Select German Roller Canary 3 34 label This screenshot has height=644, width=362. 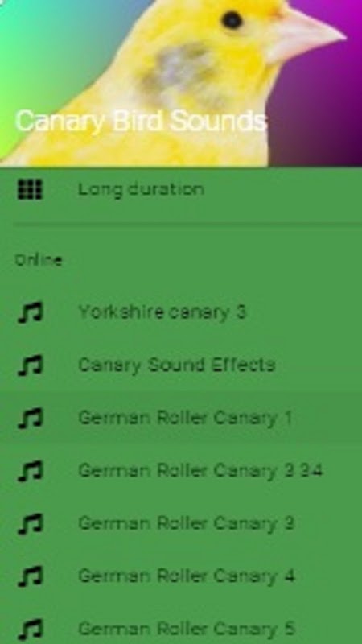[x=200, y=471]
